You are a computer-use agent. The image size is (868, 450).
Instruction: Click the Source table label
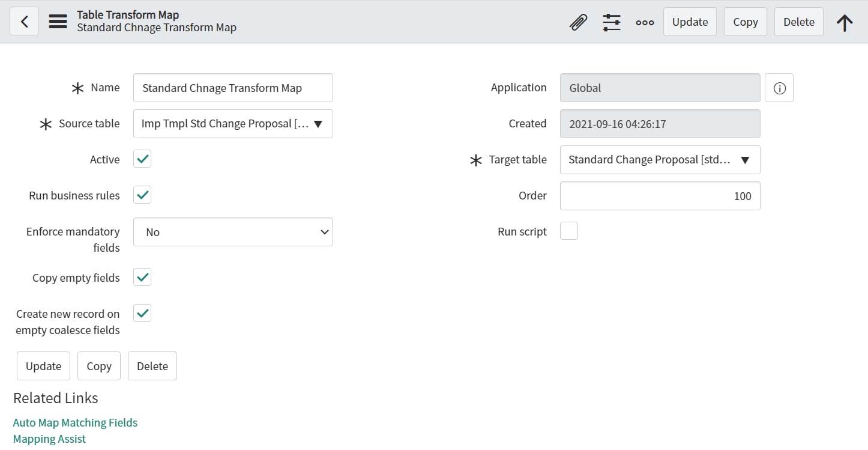[89, 123]
